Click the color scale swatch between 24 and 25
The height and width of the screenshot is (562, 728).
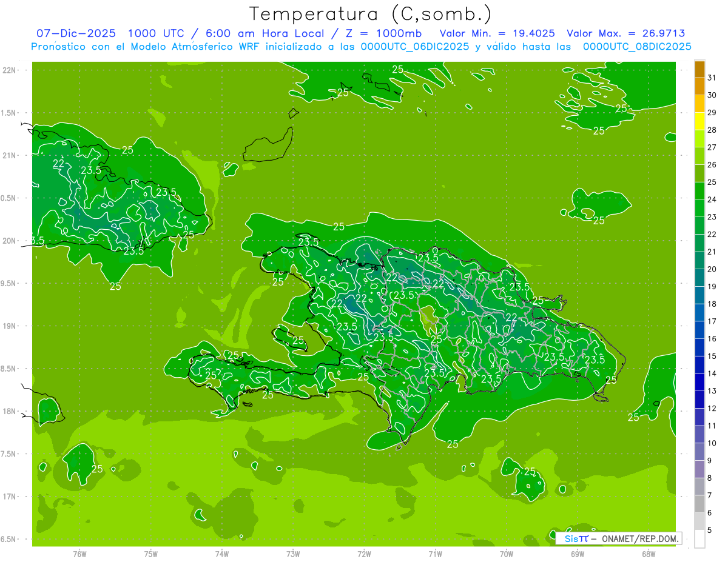(699, 191)
